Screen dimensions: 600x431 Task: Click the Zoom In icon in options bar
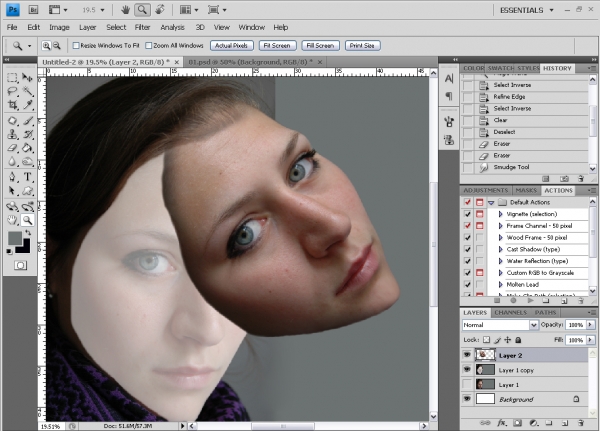tap(46, 46)
